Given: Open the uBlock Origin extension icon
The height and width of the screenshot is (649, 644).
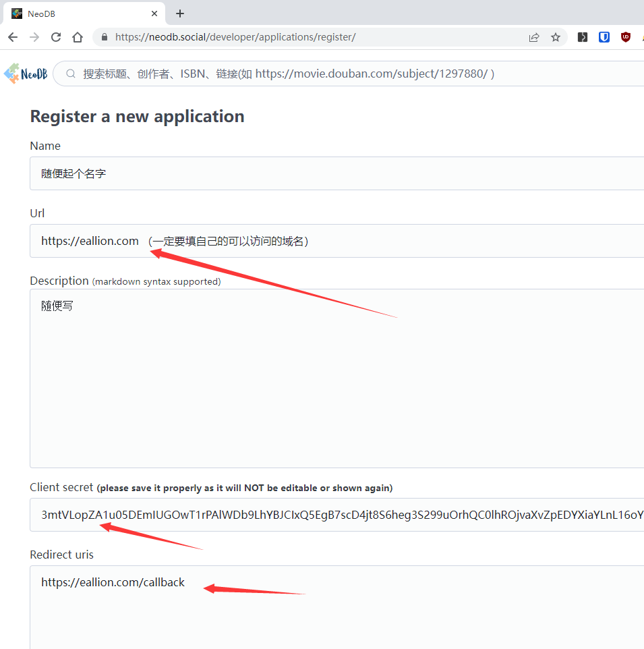Looking at the screenshot, I should (625, 37).
